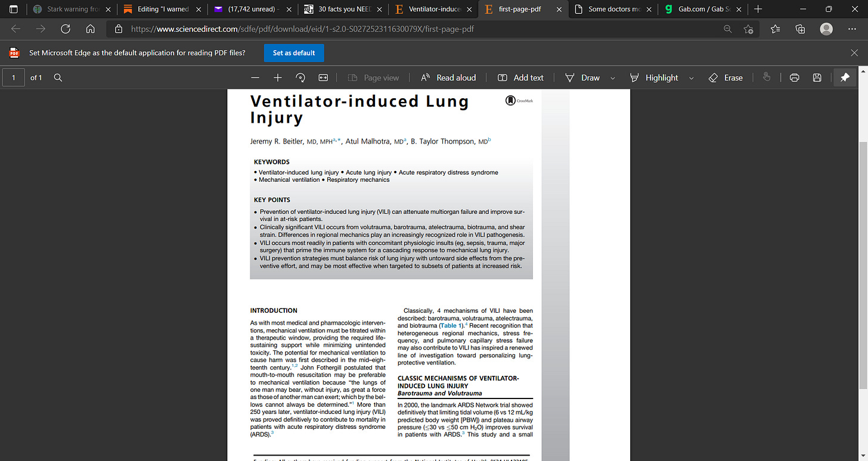Click the forward navigation arrow
The image size is (868, 461).
41,29
